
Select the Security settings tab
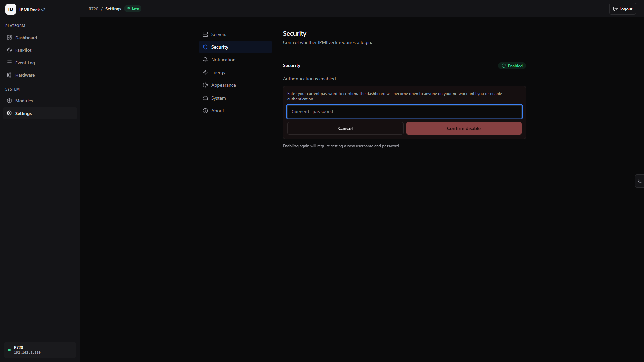point(235,47)
